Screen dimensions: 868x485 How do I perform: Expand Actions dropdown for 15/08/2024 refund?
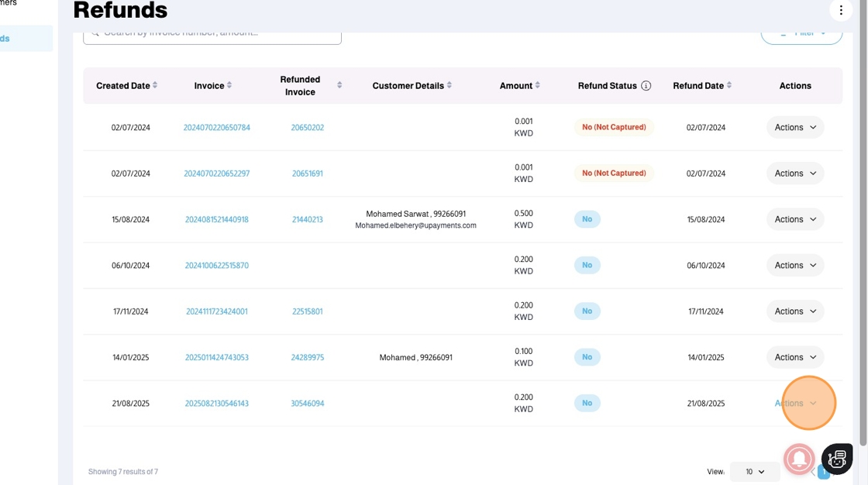click(795, 219)
